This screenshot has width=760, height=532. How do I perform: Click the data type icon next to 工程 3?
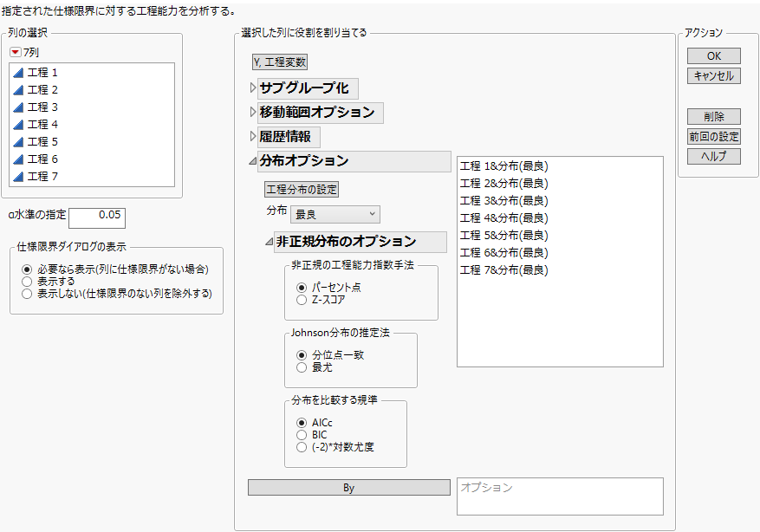[19, 107]
